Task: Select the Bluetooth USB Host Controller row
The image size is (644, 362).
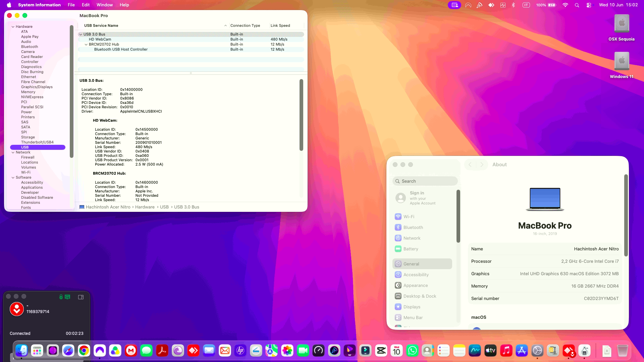Action: coord(191,49)
